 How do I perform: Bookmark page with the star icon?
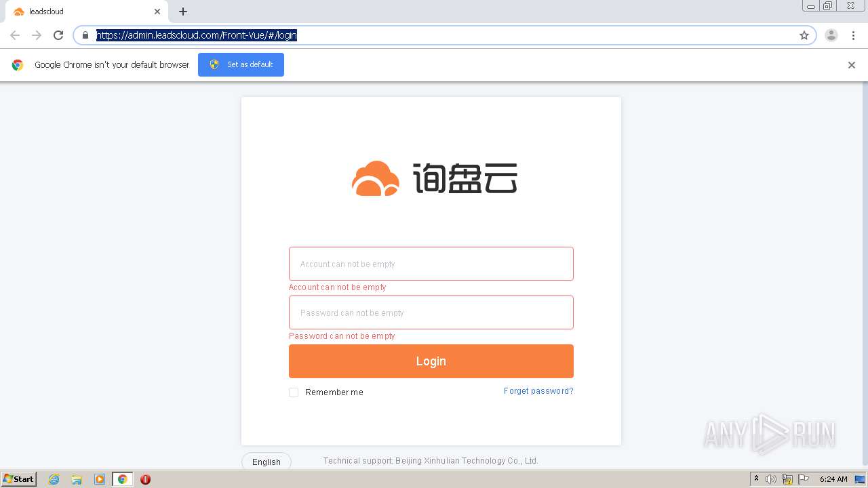(804, 35)
